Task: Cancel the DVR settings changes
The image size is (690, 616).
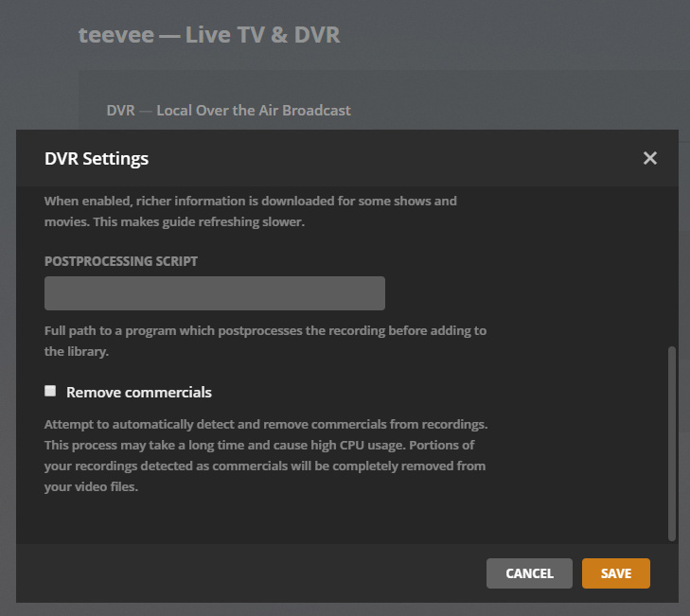Action: coord(529,573)
